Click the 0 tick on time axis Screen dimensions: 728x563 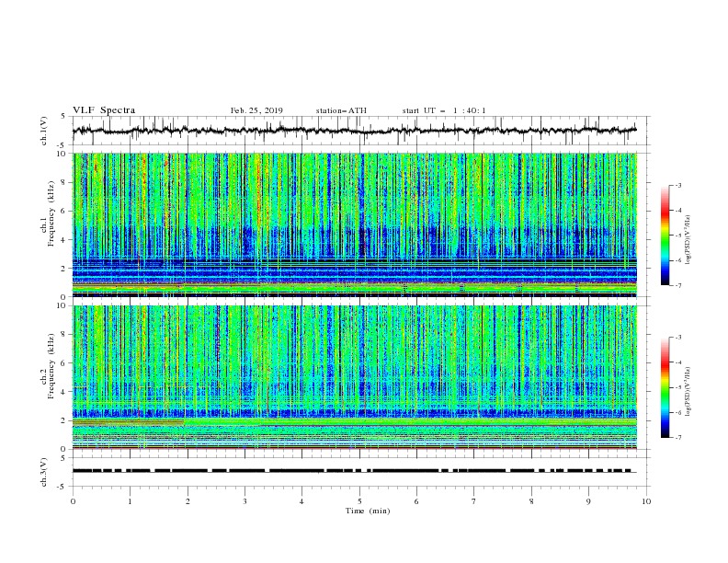coord(73,501)
